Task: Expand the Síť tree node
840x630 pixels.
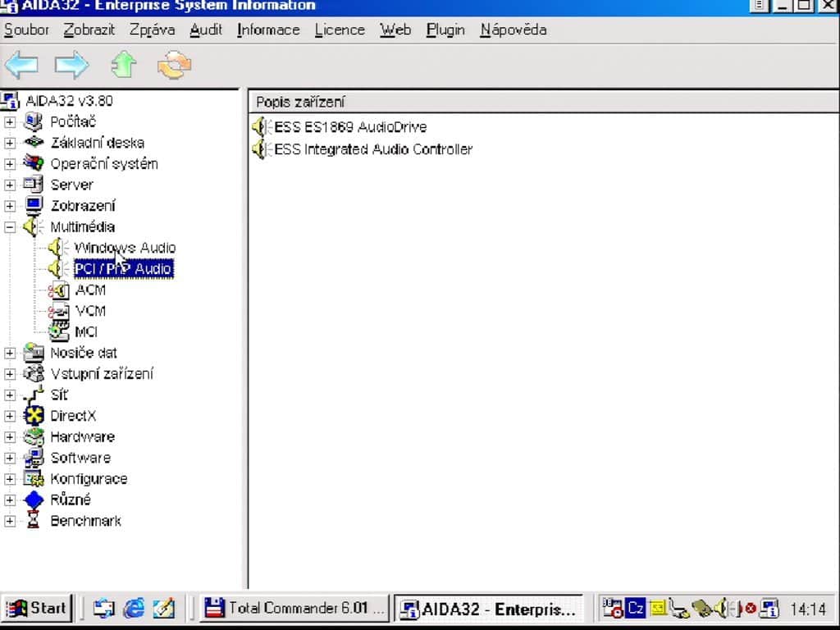Action: tap(10, 395)
